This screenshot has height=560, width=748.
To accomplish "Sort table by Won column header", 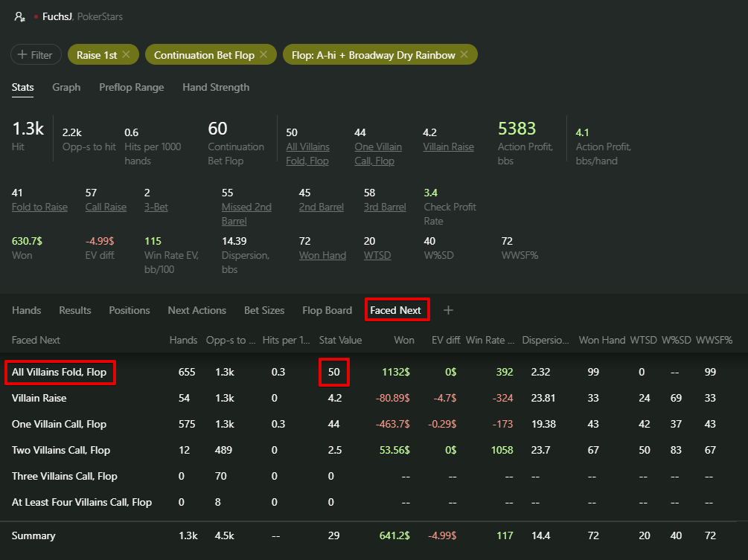I will tap(404, 340).
